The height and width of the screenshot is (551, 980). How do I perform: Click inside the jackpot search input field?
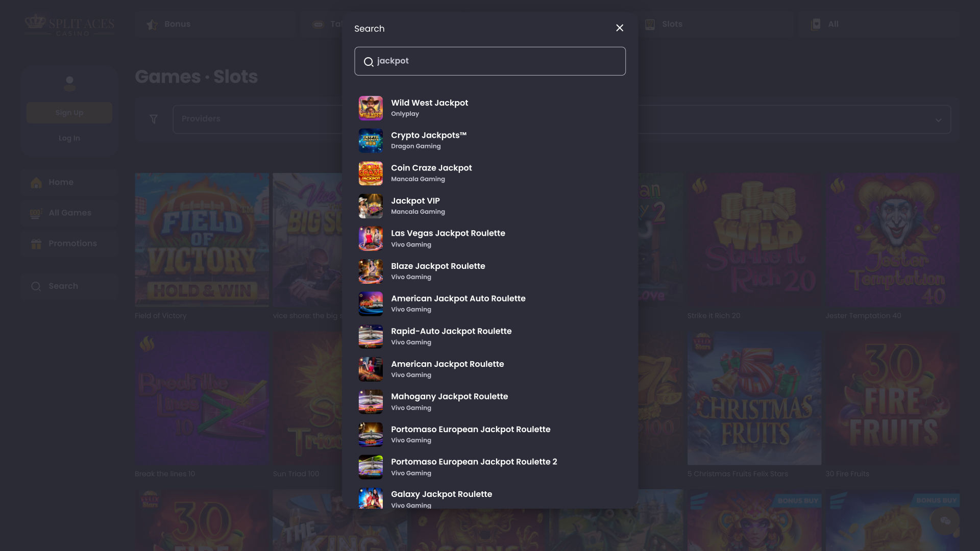click(x=490, y=61)
